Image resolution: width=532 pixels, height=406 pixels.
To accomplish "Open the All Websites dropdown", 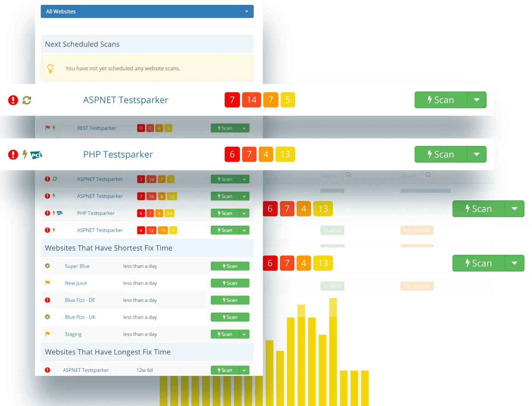I will click(x=147, y=11).
